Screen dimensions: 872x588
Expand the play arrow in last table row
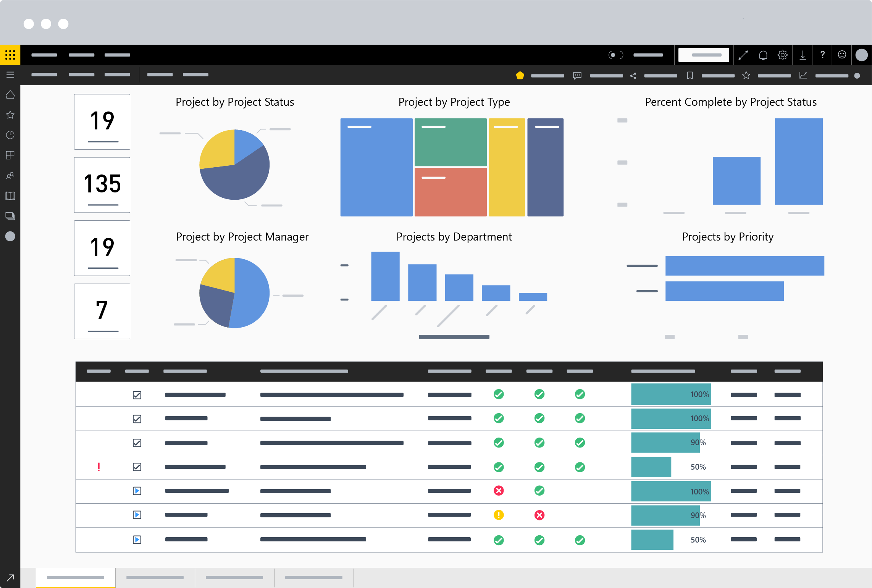pos(137,540)
